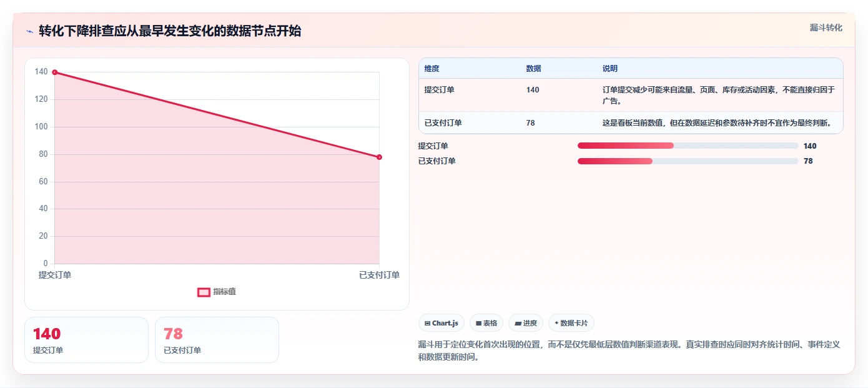Click the 140 y-axis tick label
868x388 pixels.
point(41,72)
